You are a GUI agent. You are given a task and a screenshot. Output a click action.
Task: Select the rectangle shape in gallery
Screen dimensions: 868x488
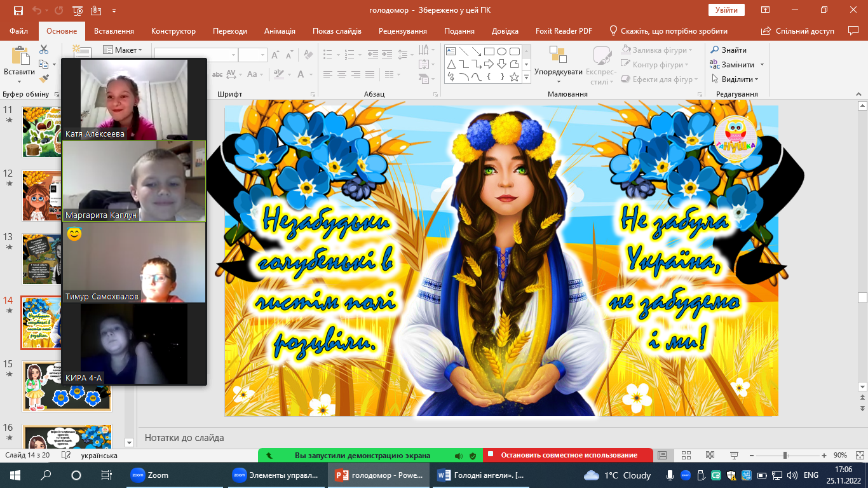tap(489, 51)
